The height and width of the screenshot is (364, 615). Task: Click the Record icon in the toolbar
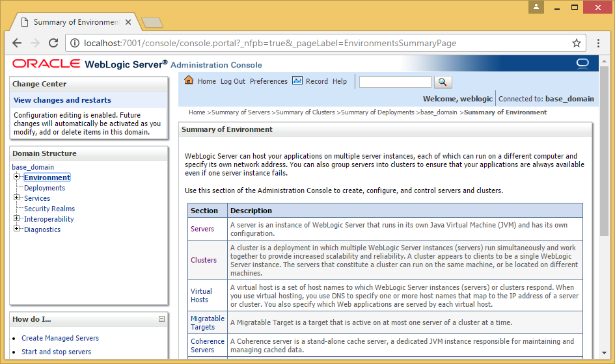coord(297,81)
